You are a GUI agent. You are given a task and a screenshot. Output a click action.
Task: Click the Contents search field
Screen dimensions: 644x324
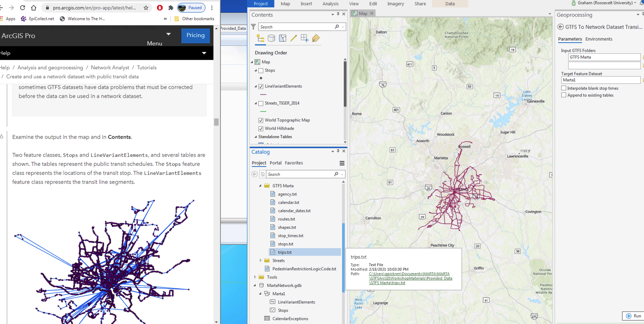(x=302, y=27)
